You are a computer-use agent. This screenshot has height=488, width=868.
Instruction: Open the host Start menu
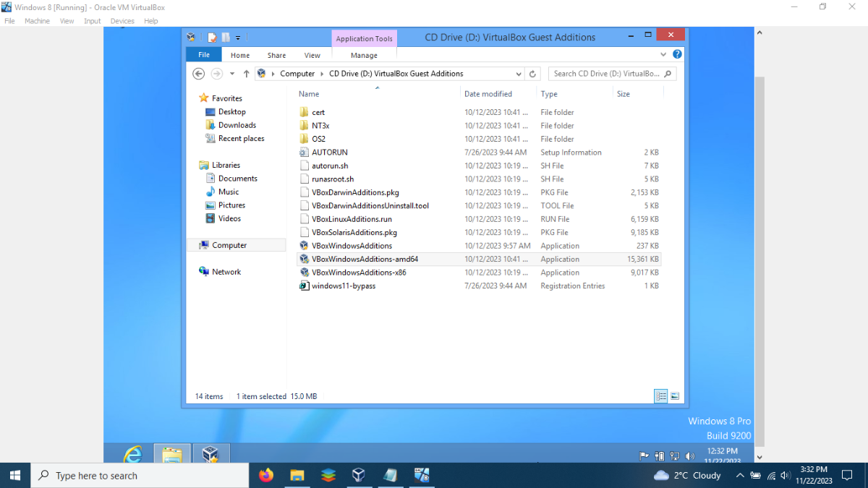point(14,475)
